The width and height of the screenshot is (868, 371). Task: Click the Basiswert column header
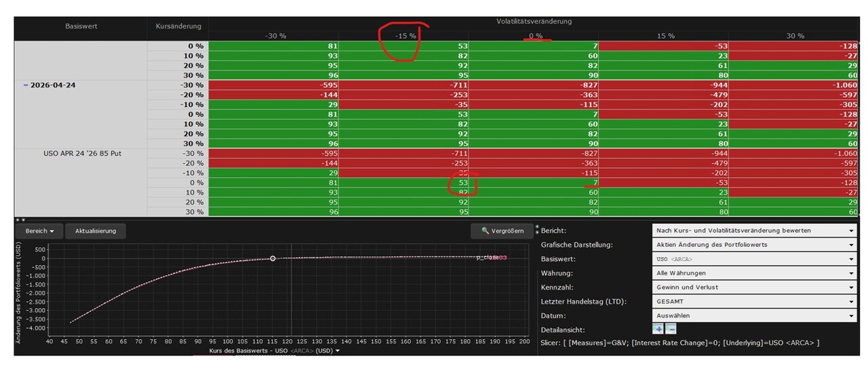81,26
